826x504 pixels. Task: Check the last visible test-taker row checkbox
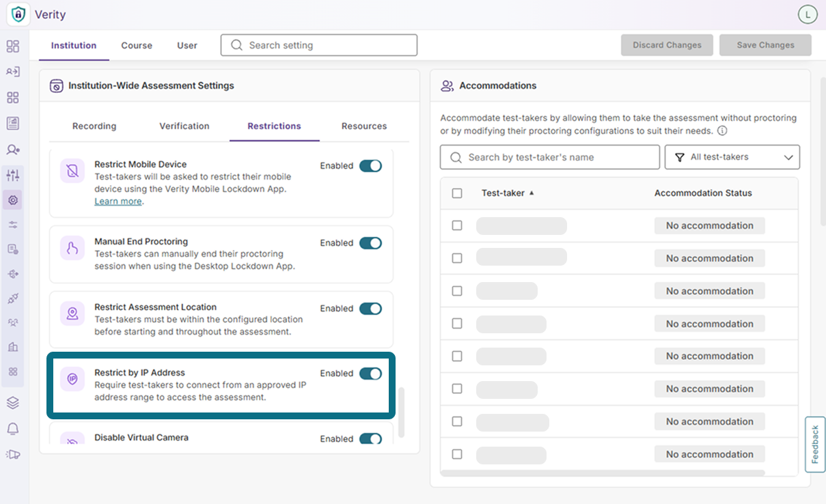457,454
